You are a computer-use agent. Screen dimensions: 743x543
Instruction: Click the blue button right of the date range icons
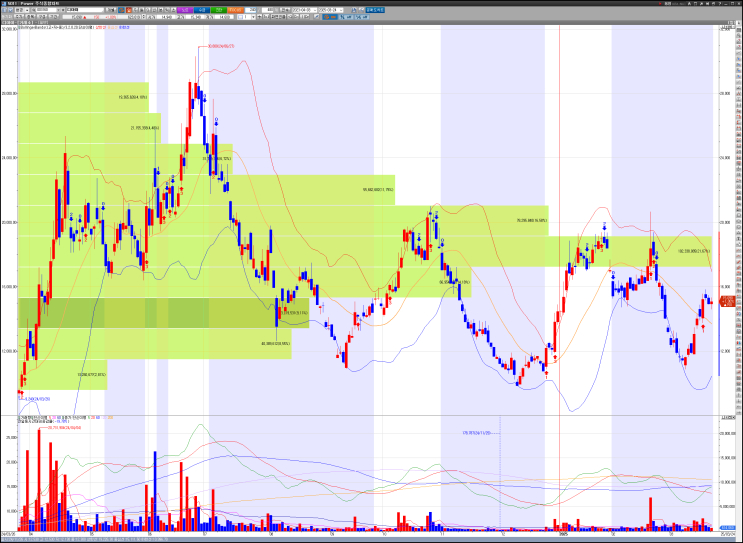tap(375, 10)
